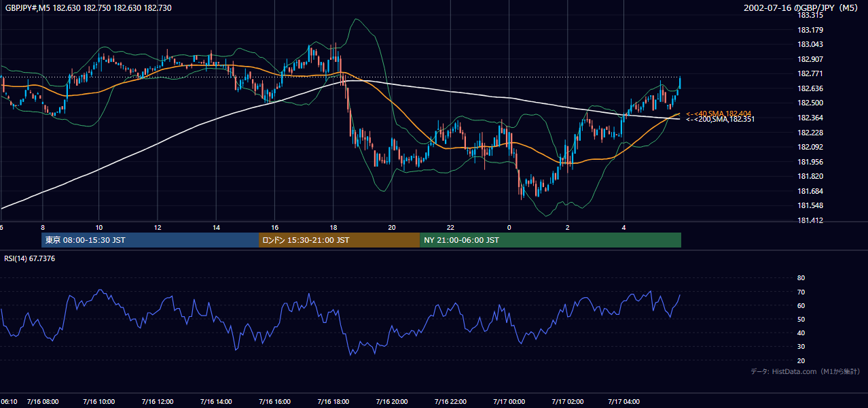The height and width of the screenshot is (408, 868).
Task: Click RSI scale value 70
Action: tap(801, 292)
